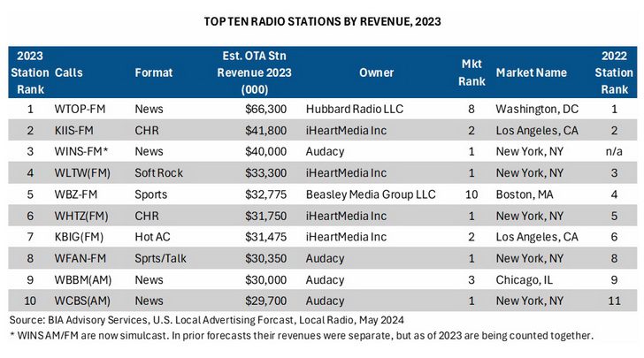Click the 'Market Name' column header
The width and height of the screenshot is (644, 358).
[531, 72]
